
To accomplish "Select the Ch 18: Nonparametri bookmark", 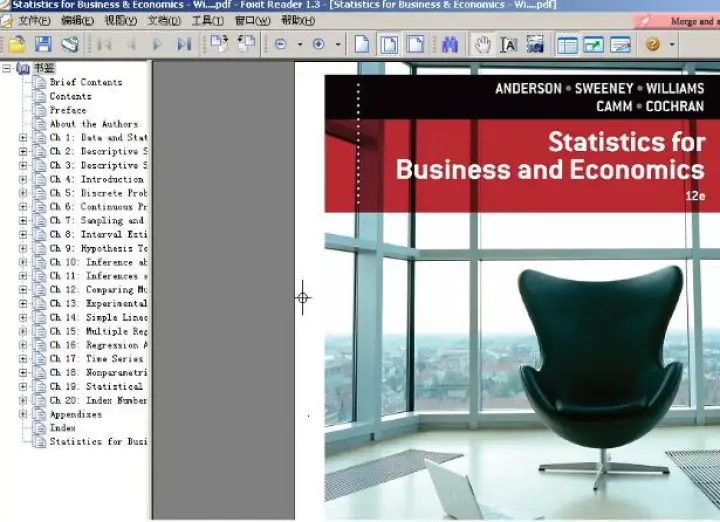I will coord(98,373).
